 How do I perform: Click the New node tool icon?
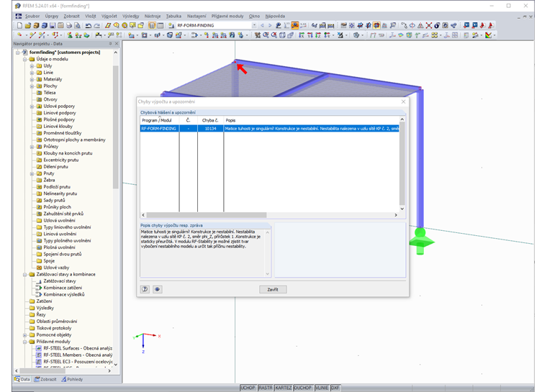19,35
